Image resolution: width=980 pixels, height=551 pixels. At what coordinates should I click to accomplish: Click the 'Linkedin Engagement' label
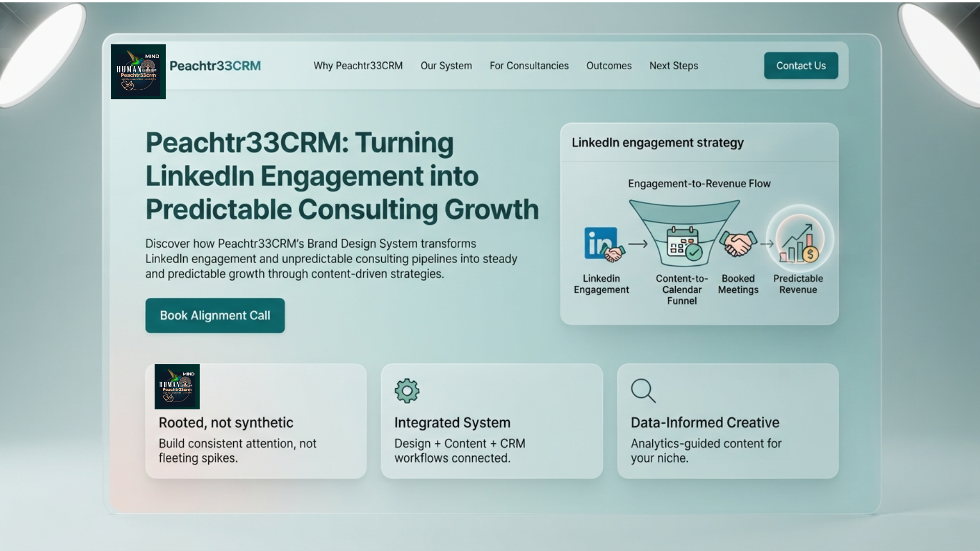pyautogui.click(x=601, y=284)
